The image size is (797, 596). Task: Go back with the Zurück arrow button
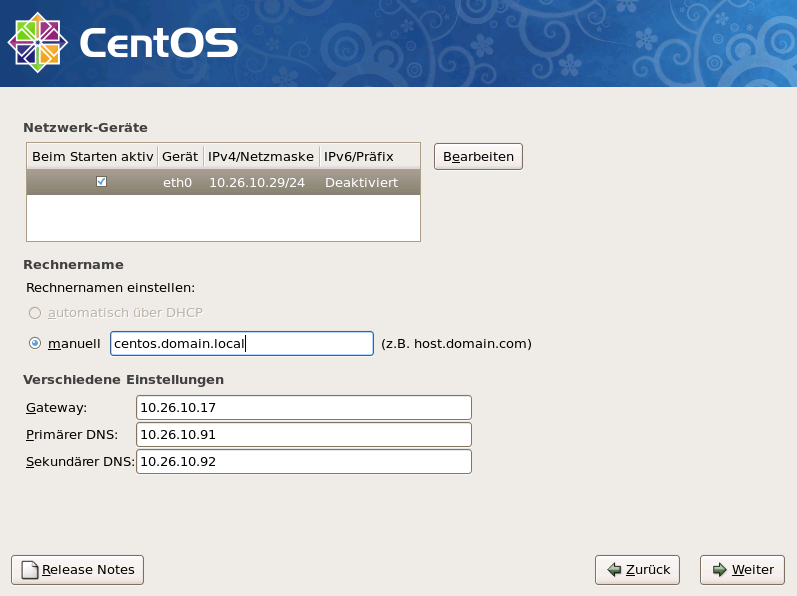click(x=638, y=570)
